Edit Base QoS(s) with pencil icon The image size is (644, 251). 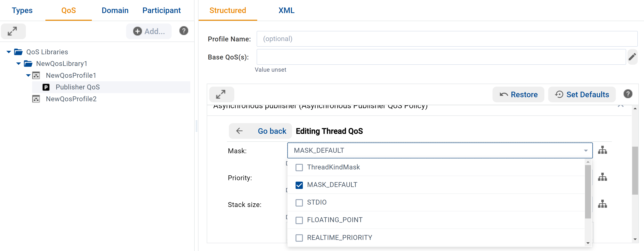point(632,57)
